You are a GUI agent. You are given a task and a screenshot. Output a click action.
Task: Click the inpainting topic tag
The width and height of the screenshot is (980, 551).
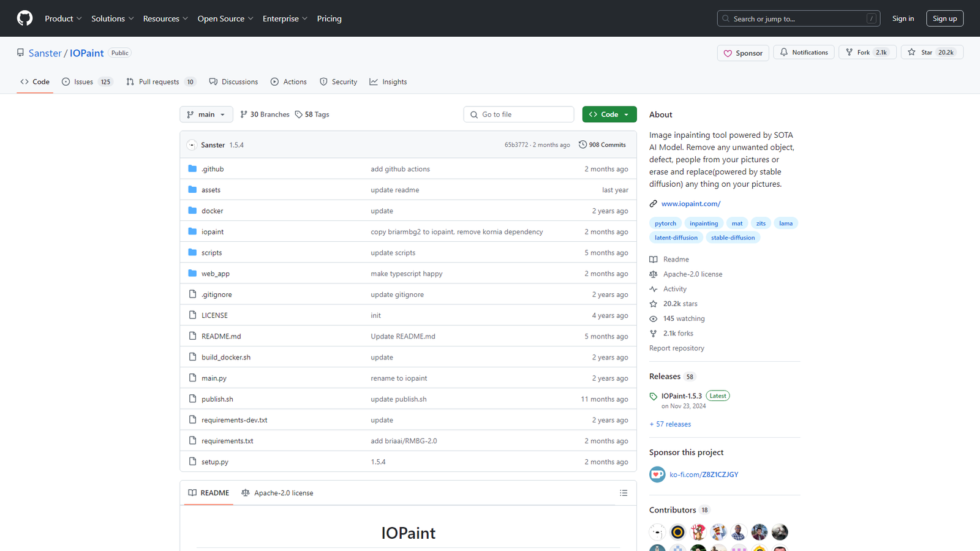pyautogui.click(x=704, y=223)
